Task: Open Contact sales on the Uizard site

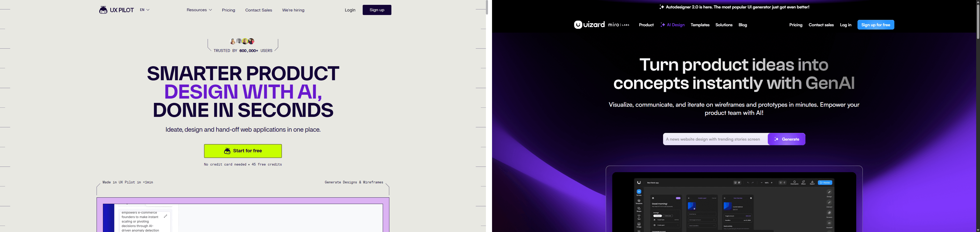Action: tap(821, 25)
